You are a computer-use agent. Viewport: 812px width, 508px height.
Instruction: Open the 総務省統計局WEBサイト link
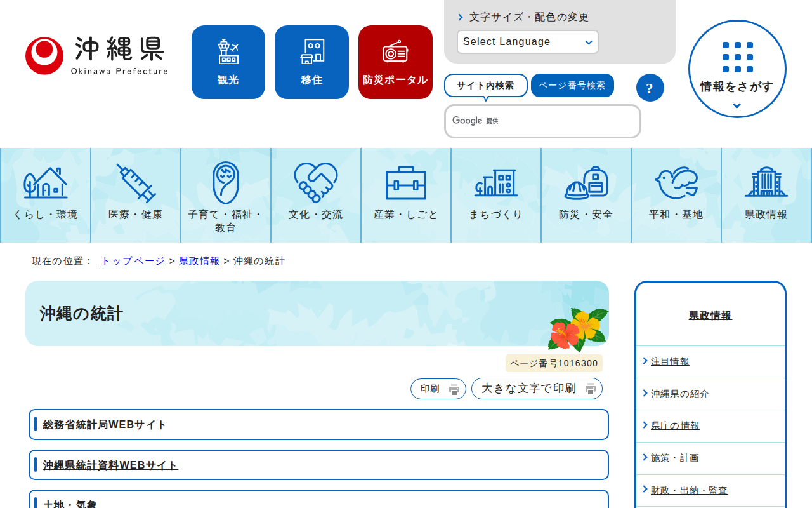pyautogui.click(x=104, y=424)
